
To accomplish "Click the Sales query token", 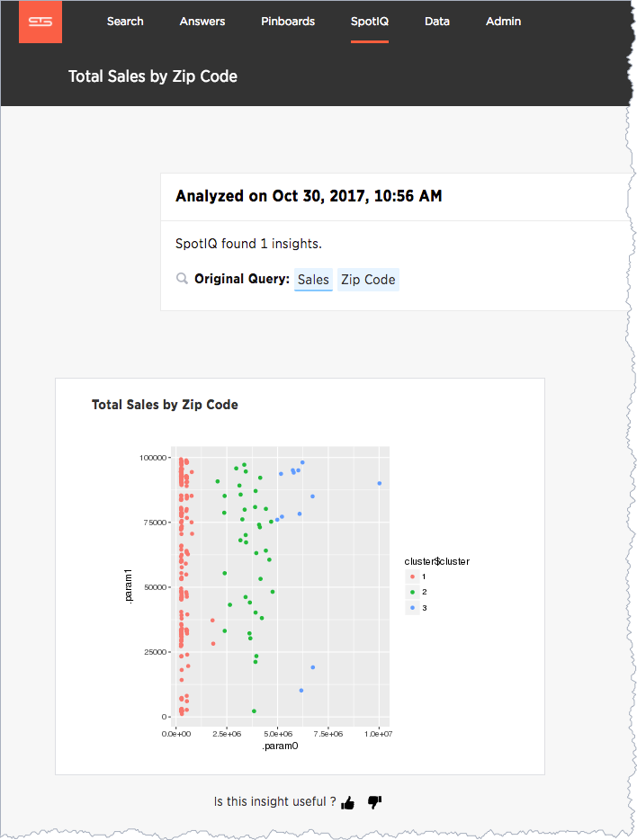I will point(313,280).
